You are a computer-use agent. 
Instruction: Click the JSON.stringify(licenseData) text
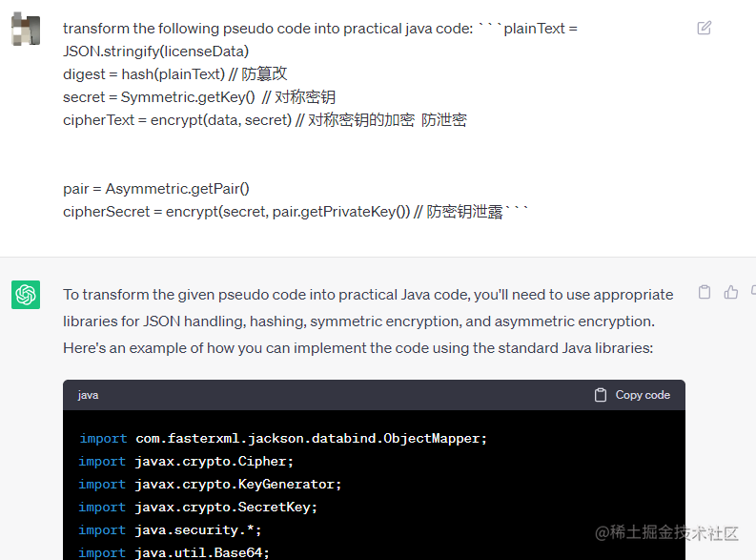(x=156, y=52)
